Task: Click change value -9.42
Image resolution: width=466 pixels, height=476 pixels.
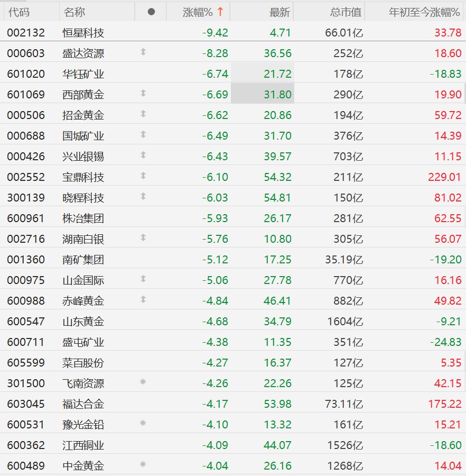Action: coord(215,33)
